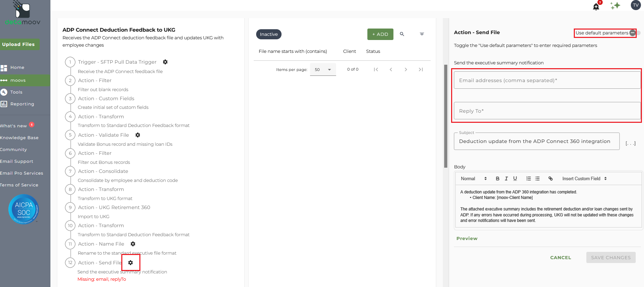Go to Home in the sidebar
Screen dimensions: 644x287
point(17,67)
